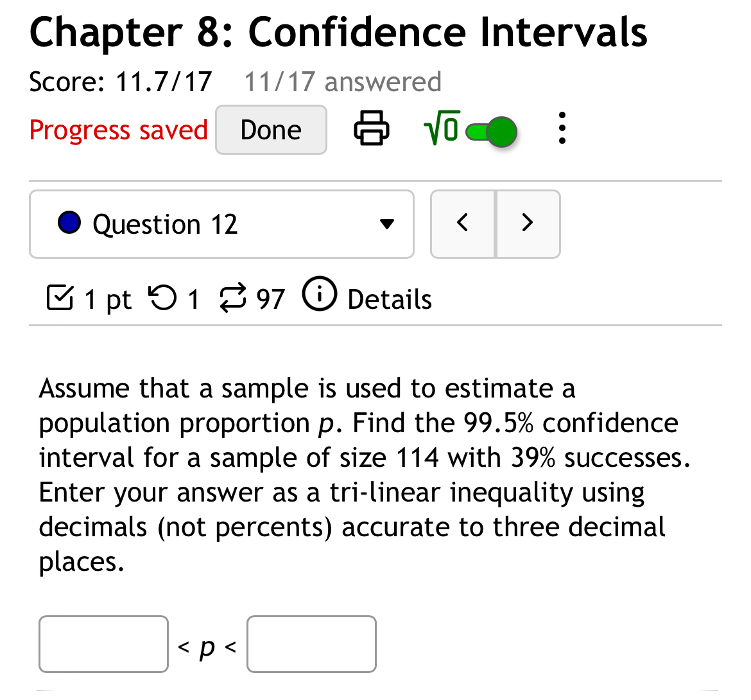The width and height of the screenshot is (751, 700).
Task: Click the lower bound answer input field
Action: 103,644
